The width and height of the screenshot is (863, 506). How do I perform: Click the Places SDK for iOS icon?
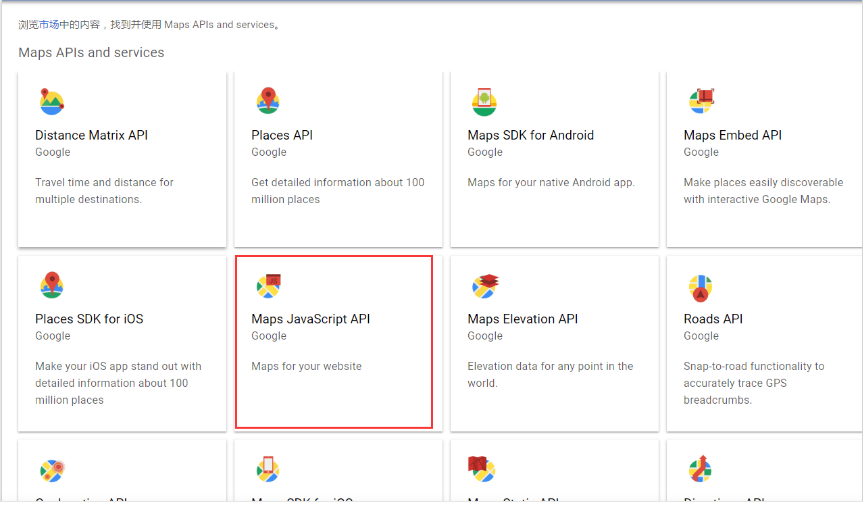point(51,285)
